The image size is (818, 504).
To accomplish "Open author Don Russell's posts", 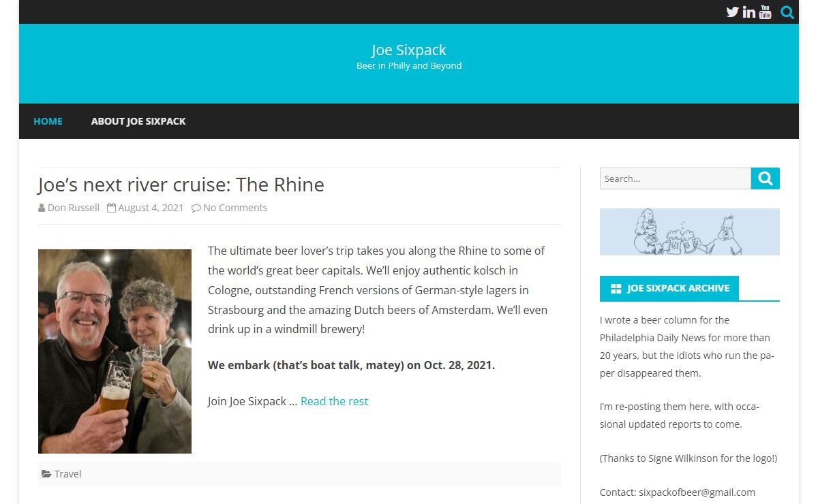I will point(74,208).
